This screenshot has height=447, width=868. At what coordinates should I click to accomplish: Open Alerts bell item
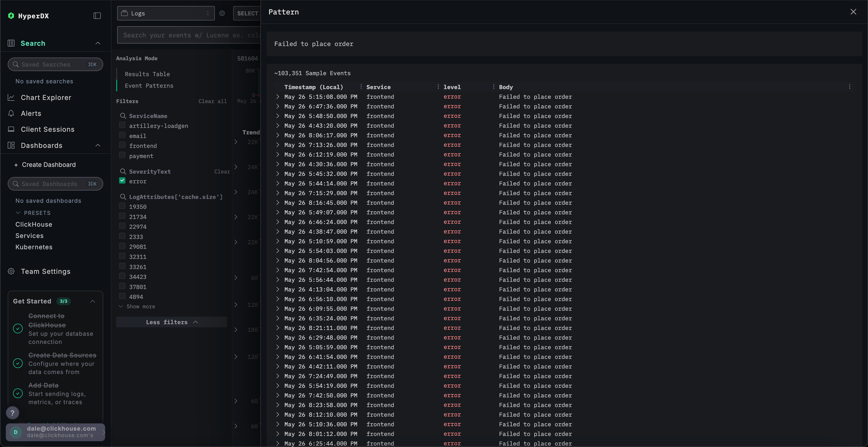[31, 113]
